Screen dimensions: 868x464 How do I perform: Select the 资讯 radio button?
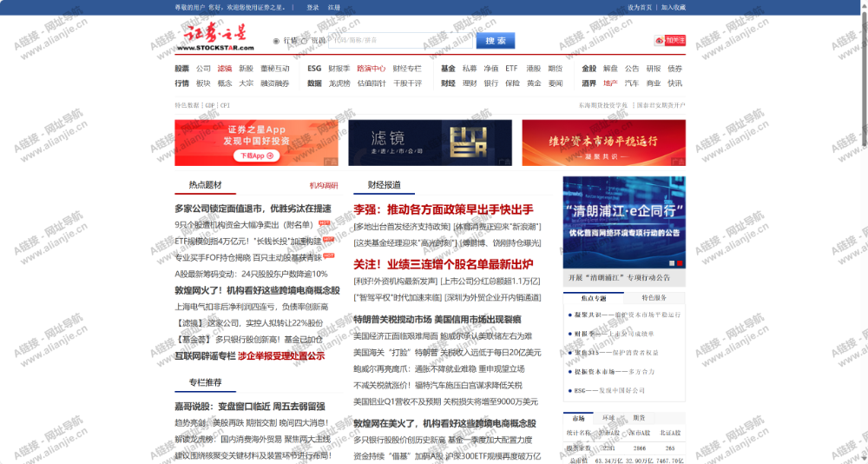pos(306,41)
